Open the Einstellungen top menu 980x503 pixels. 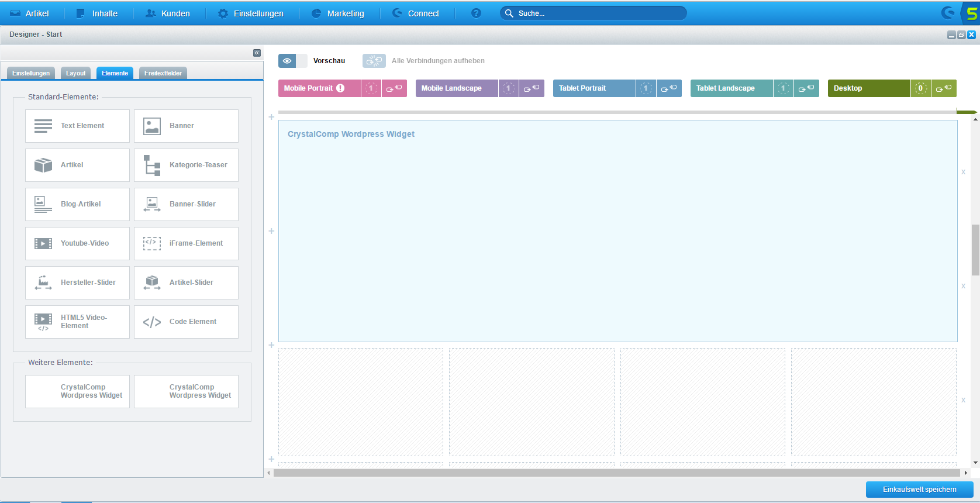point(251,13)
